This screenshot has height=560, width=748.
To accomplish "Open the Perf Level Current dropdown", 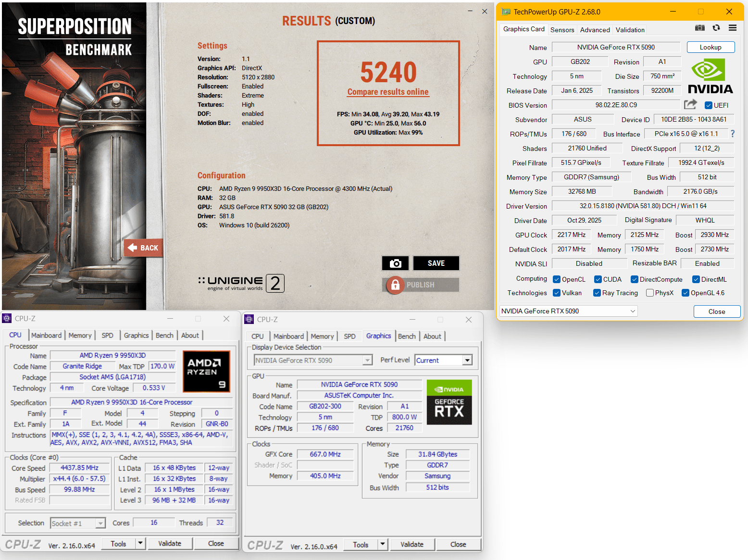I will pyautogui.click(x=443, y=360).
